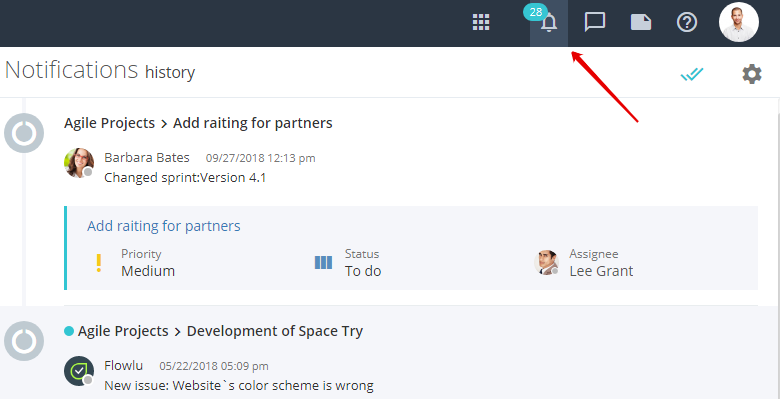This screenshot has height=399, width=780.
Task: Open Agile Projects > Add raiting for partners heading
Action: [x=198, y=123]
